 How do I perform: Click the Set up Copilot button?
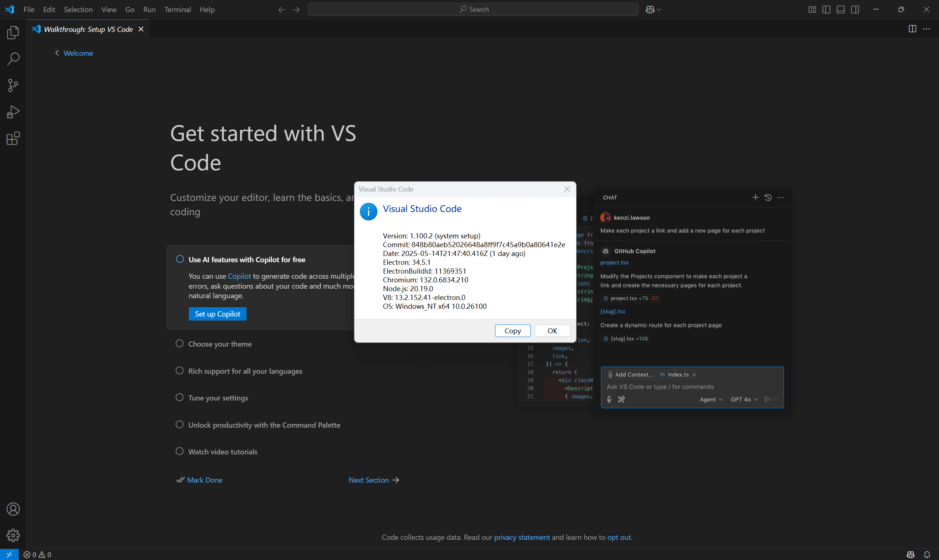click(218, 314)
